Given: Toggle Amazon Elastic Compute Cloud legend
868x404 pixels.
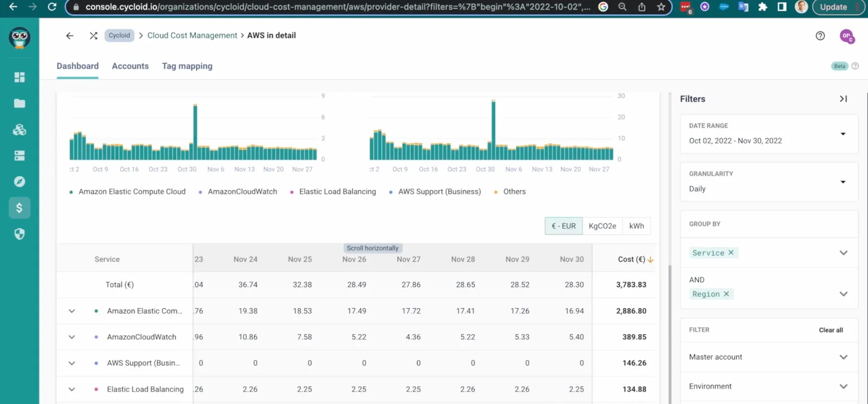Looking at the screenshot, I should [x=127, y=192].
